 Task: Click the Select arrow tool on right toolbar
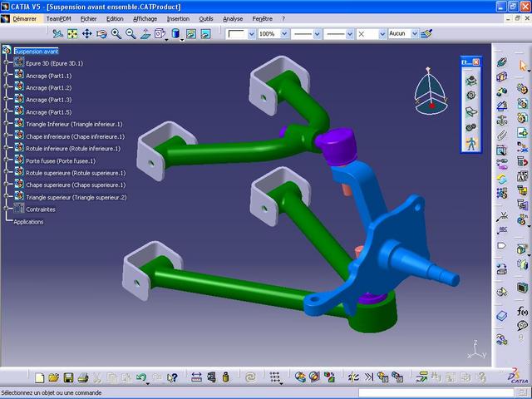coord(523,65)
